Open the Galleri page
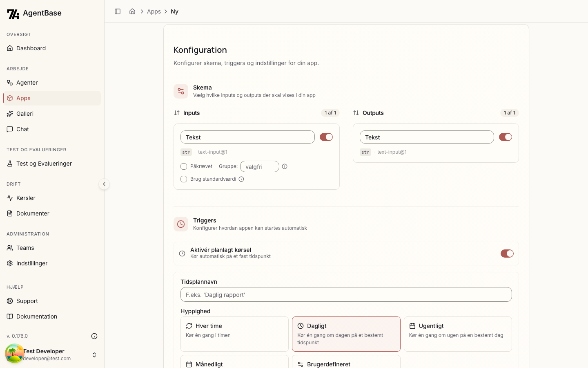Image resolution: width=588 pixels, height=368 pixels. [x=52, y=114]
